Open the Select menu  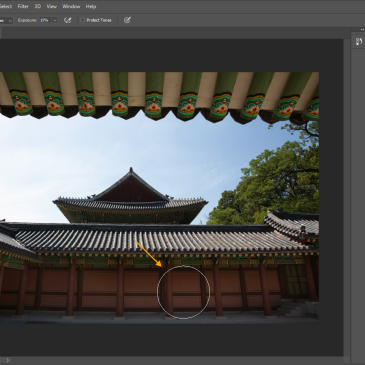click(6, 6)
